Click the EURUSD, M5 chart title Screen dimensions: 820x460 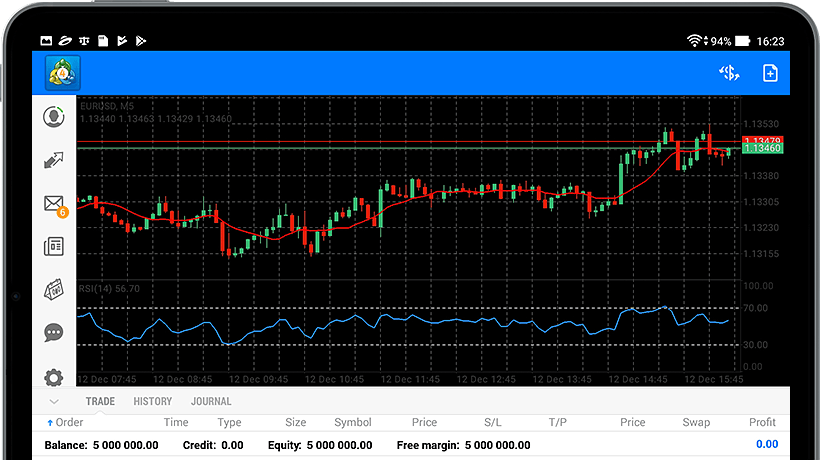pyautogui.click(x=107, y=106)
